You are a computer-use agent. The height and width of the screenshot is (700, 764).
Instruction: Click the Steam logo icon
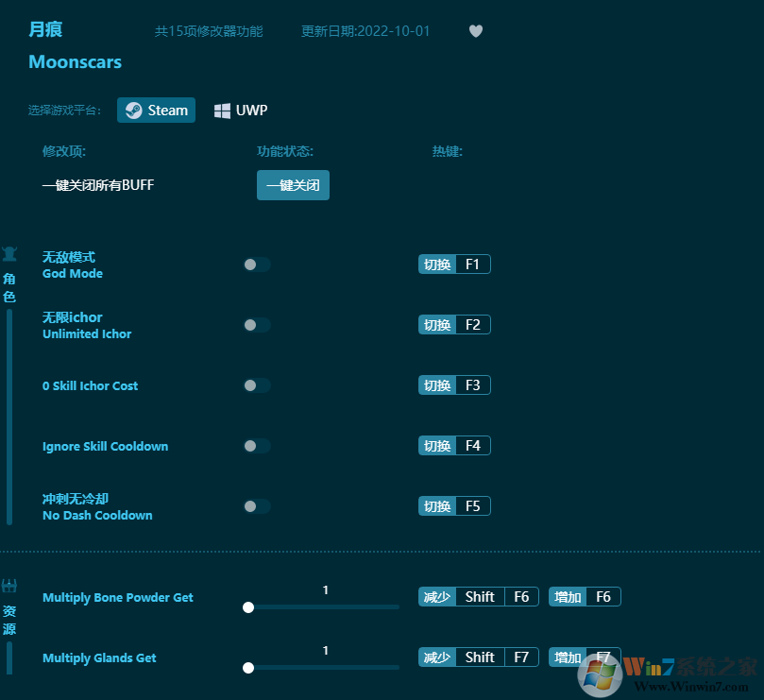(x=133, y=111)
